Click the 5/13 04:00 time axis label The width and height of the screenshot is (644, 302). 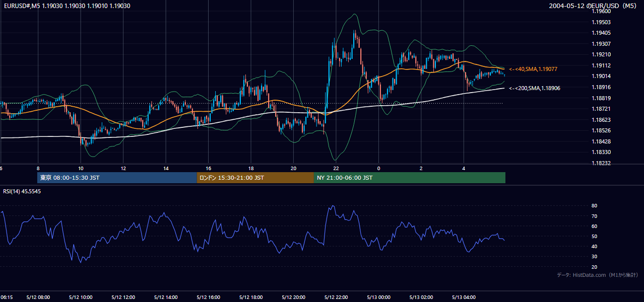pos(464,297)
